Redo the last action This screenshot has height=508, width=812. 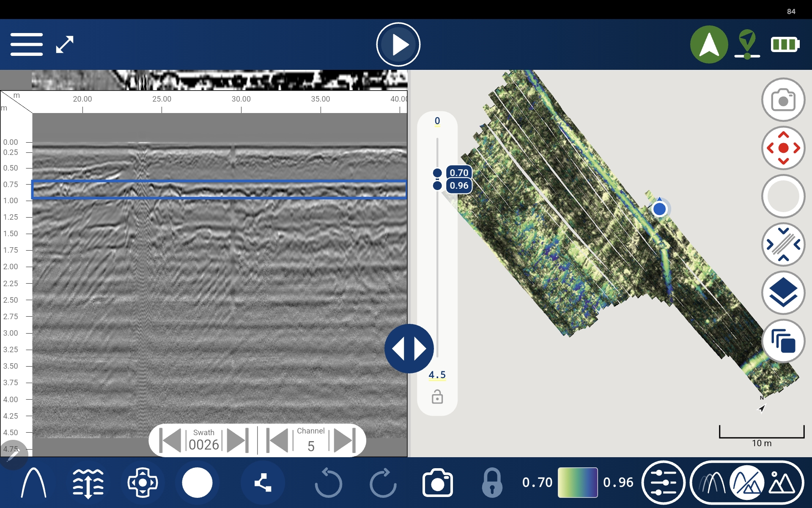(x=383, y=483)
